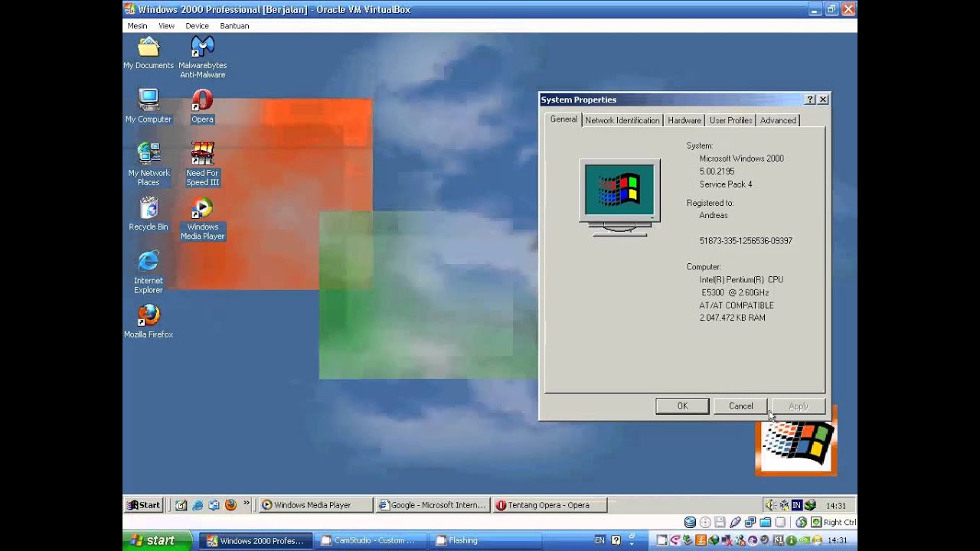Select My Network Places icon

pos(149,164)
